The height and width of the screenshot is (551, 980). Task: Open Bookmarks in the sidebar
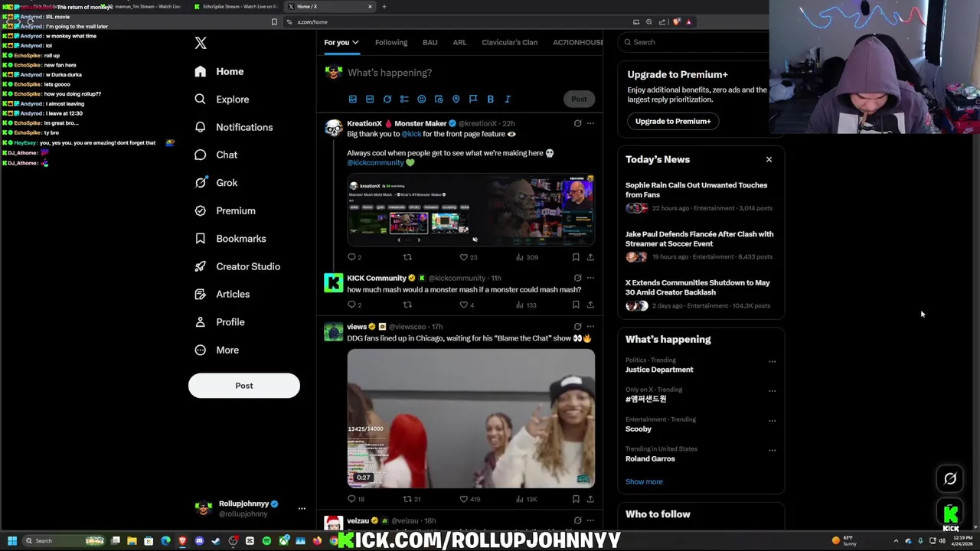pyautogui.click(x=230, y=239)
